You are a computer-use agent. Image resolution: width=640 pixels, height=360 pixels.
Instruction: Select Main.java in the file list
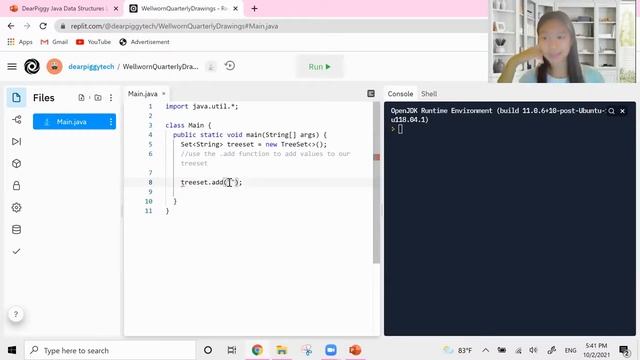pyautogui.click(x=74, y=122)
